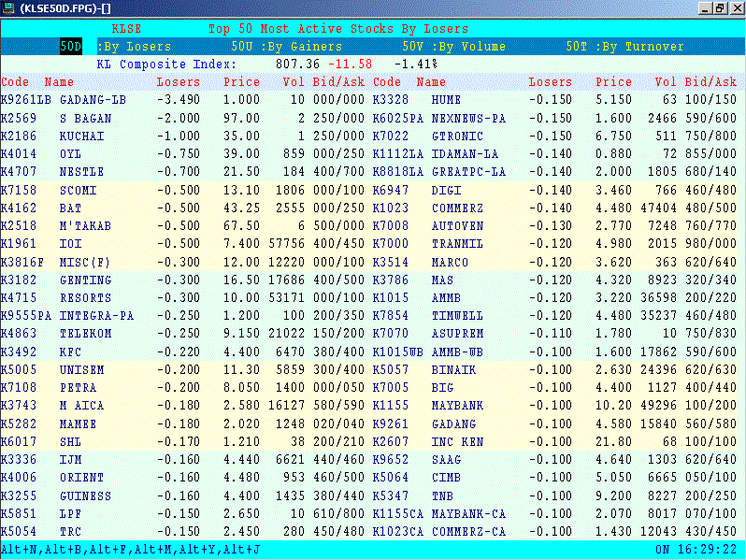This screenshot has width=746, height=560.
Task: Click the DIGI stock name
Action: click(x=446, y=191)
